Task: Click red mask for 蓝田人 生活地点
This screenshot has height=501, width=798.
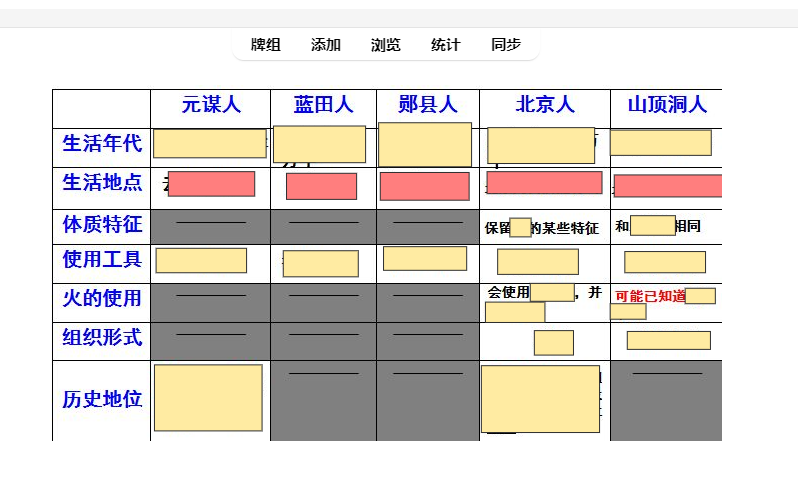Action: click(322, 186)
